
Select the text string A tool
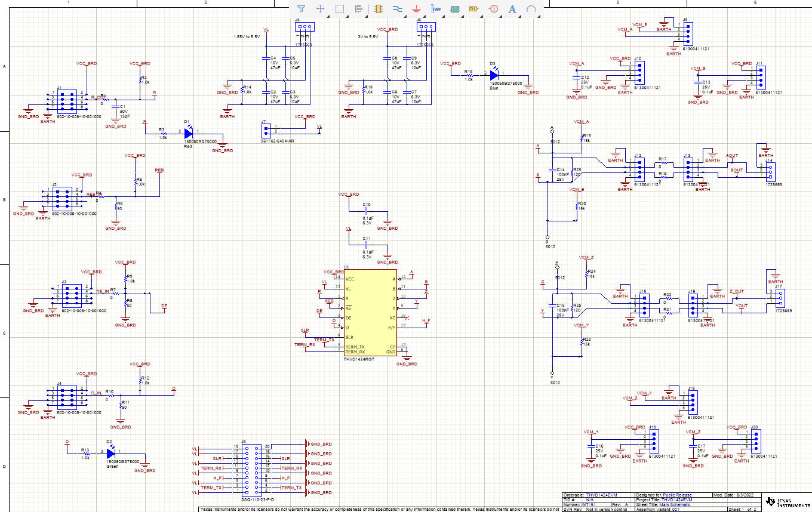[512, 9]
